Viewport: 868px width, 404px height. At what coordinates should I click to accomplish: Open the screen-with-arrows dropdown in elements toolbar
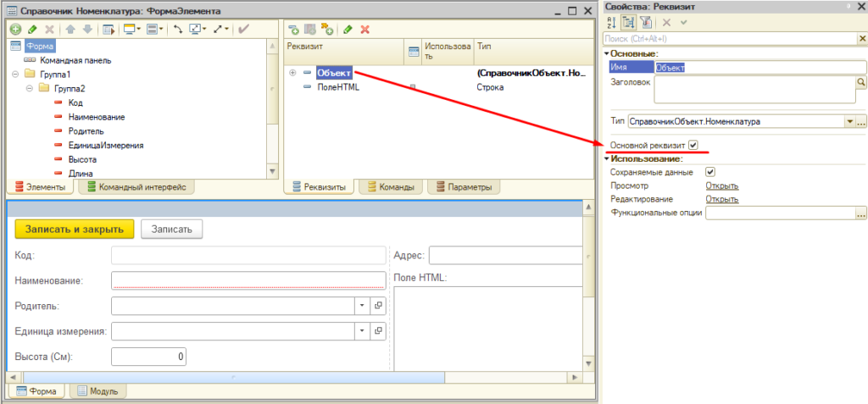click(198, 30)
